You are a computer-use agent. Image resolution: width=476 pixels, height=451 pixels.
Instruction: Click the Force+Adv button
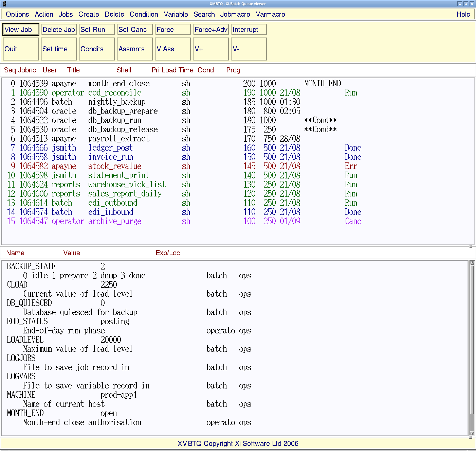(211, 30)
